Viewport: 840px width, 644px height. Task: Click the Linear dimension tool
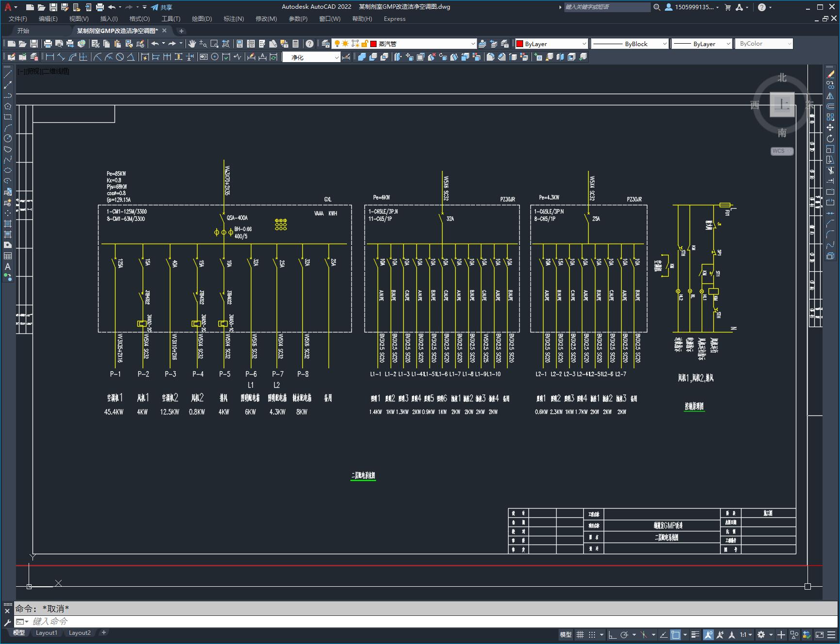50,57
